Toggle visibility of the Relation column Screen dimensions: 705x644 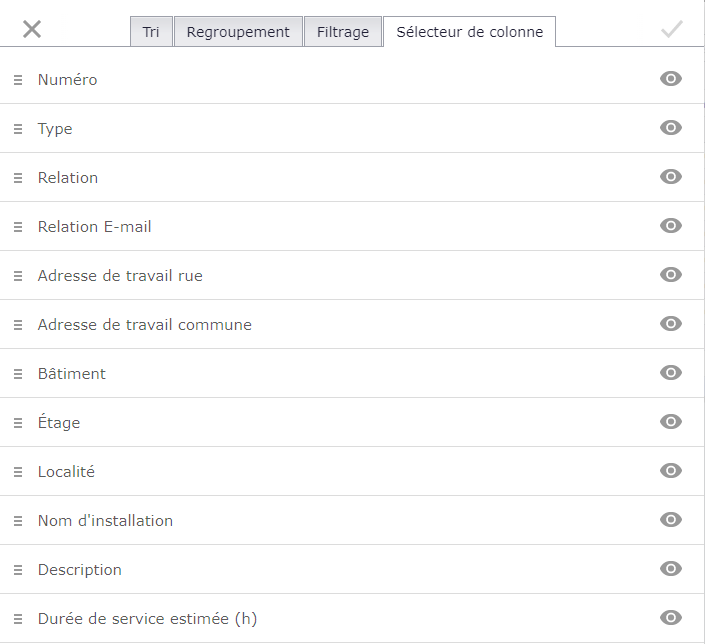tap(671, 177)
